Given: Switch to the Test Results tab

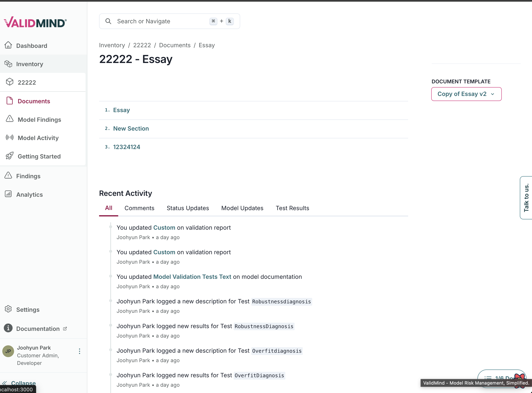Looking at the screenshot, I should pyautogui.click(x=292, y=208).
